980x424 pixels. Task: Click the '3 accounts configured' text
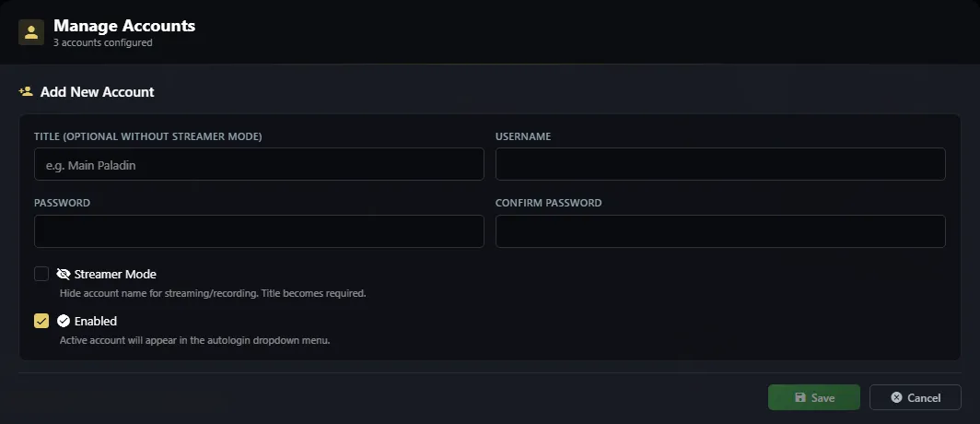coord(102,43)
